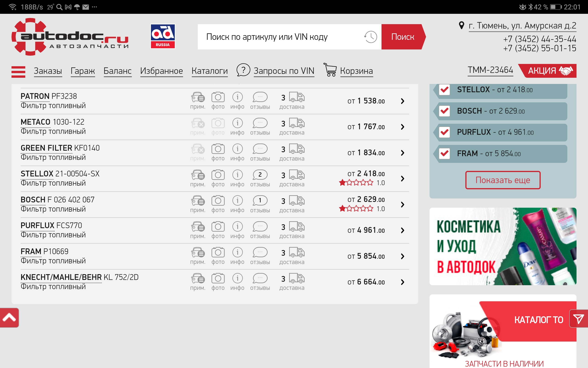This screenshot has height=368, width=588.
Task: Open the cosmetics banner Косметика и уход
Action: (503, 246)
